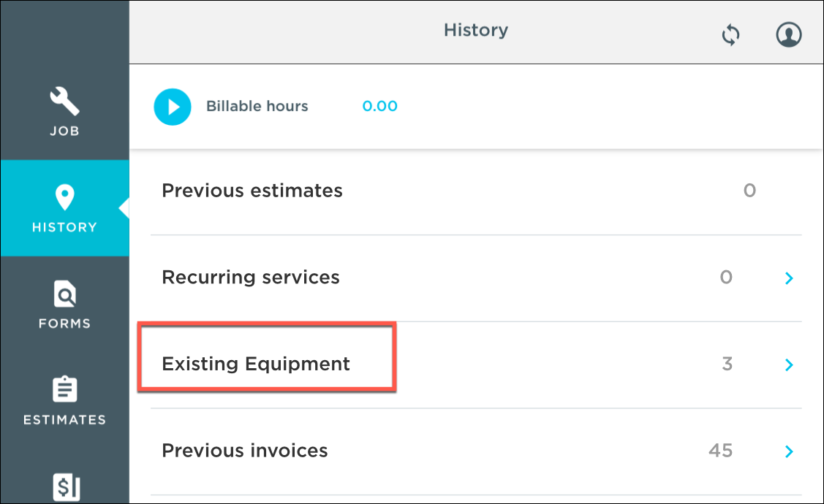This screenshot has height=504, width=824.
Task: Click the Existing Equipment count 3
Action: 727,364
